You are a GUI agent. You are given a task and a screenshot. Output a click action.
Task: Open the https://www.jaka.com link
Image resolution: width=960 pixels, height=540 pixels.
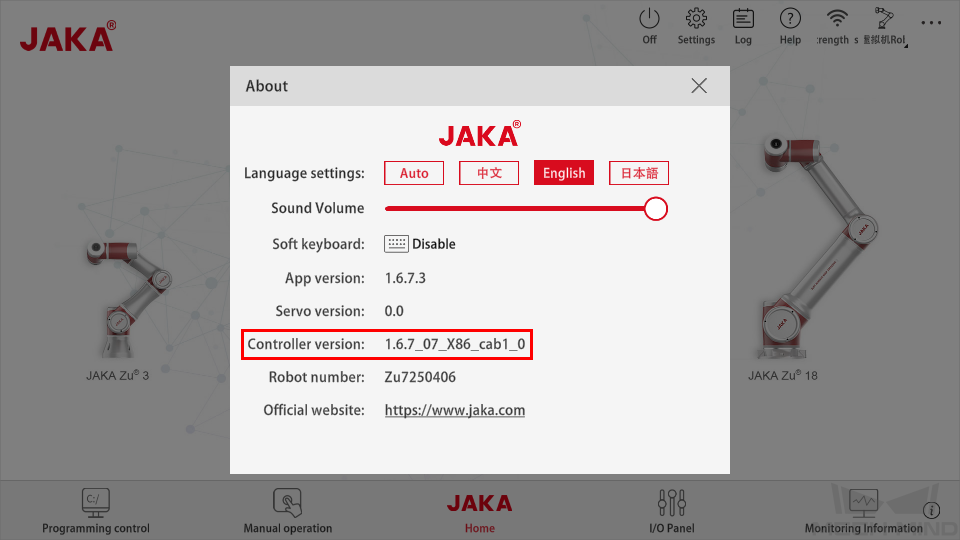point(454,410)
